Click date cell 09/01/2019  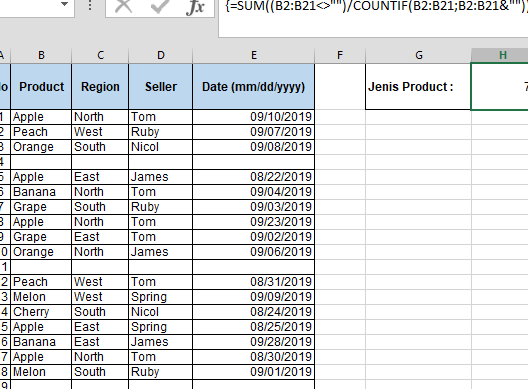click(254, 372)
